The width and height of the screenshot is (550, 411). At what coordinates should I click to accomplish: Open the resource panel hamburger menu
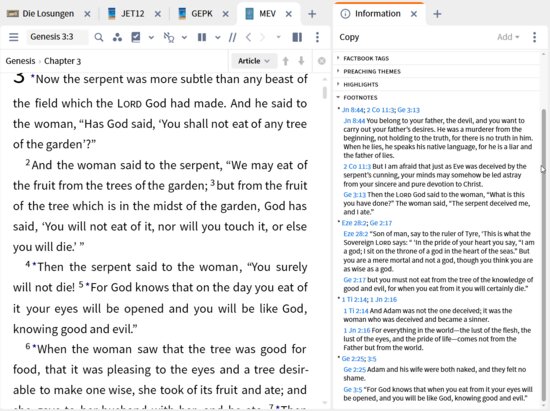14,37
